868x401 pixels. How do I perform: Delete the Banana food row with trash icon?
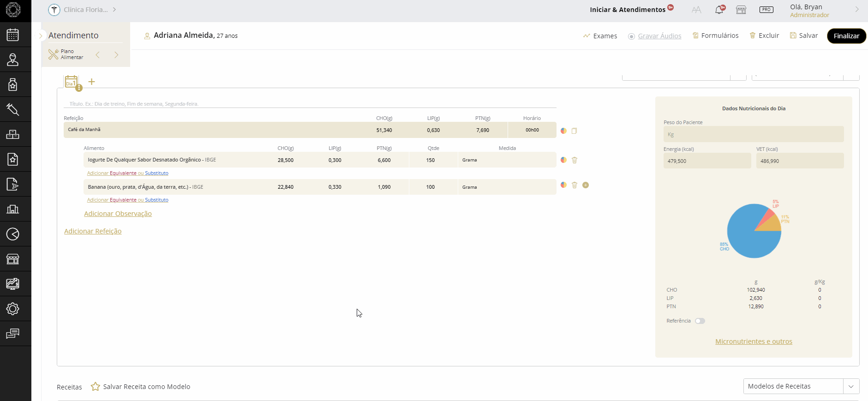coord(575,185)
